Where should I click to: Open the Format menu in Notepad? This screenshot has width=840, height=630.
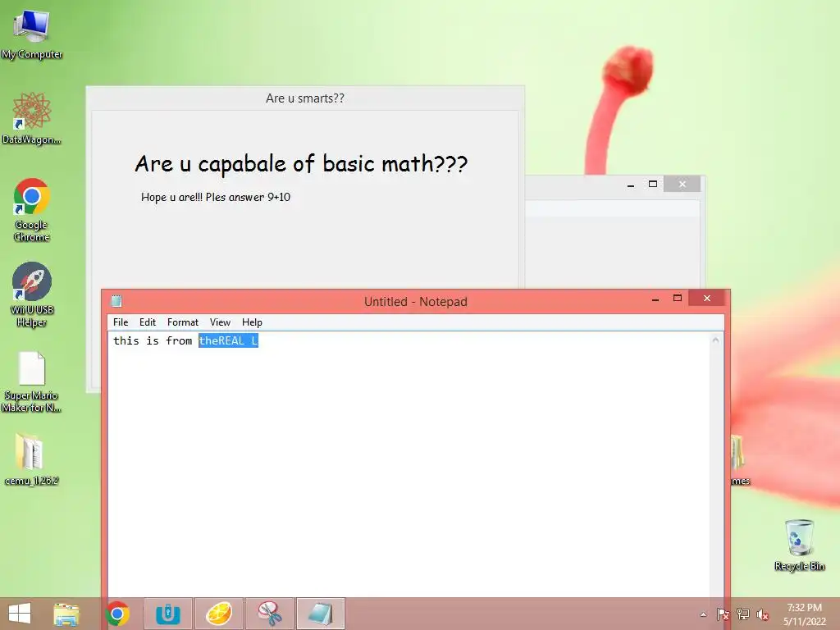point(183,322)
